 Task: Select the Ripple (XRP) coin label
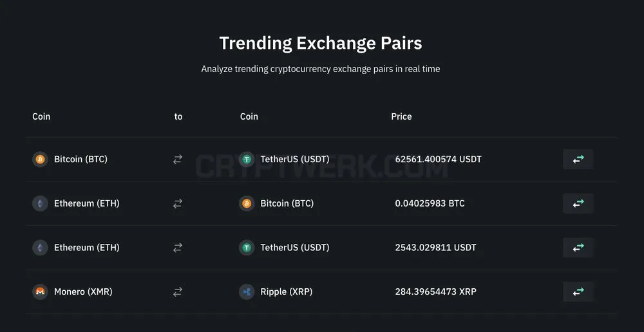(287, 291)
